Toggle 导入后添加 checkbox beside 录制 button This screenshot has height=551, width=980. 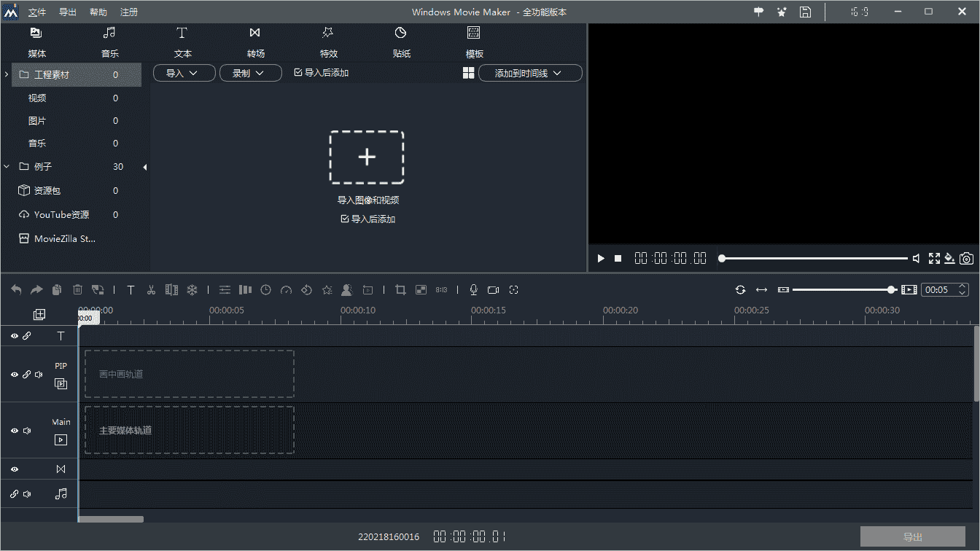(297, 73)
